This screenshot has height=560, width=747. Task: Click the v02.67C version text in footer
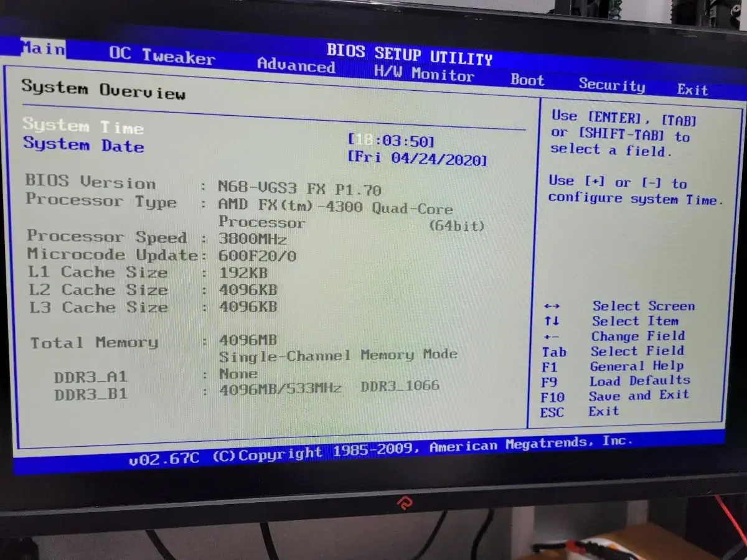164,460
